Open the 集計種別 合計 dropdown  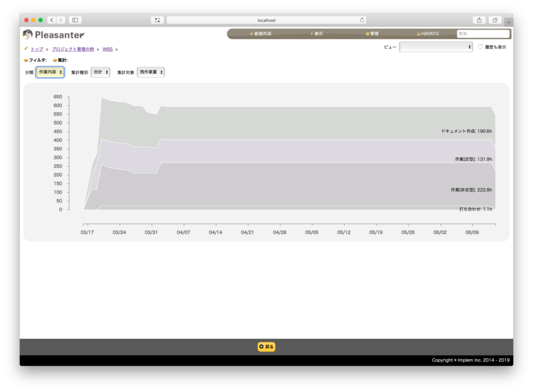click(100, 72)
